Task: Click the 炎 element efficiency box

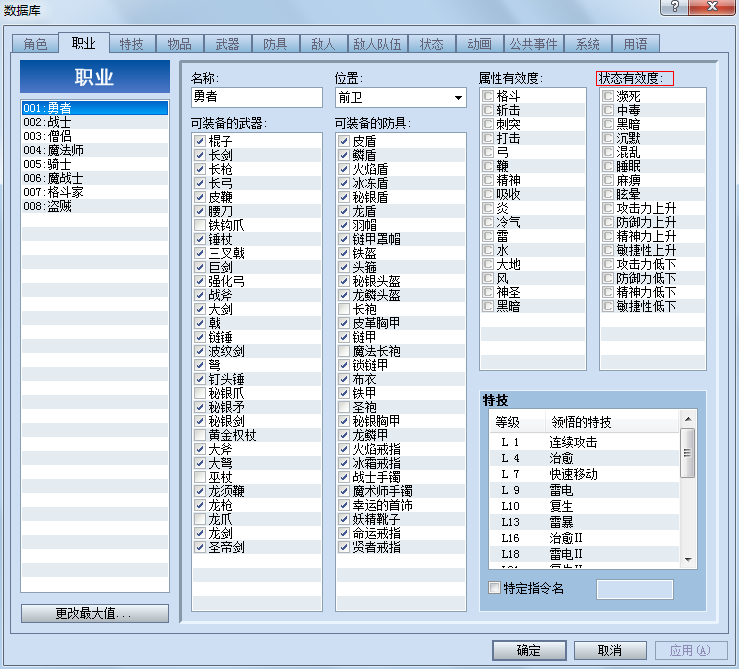Action: click(488, 208)
